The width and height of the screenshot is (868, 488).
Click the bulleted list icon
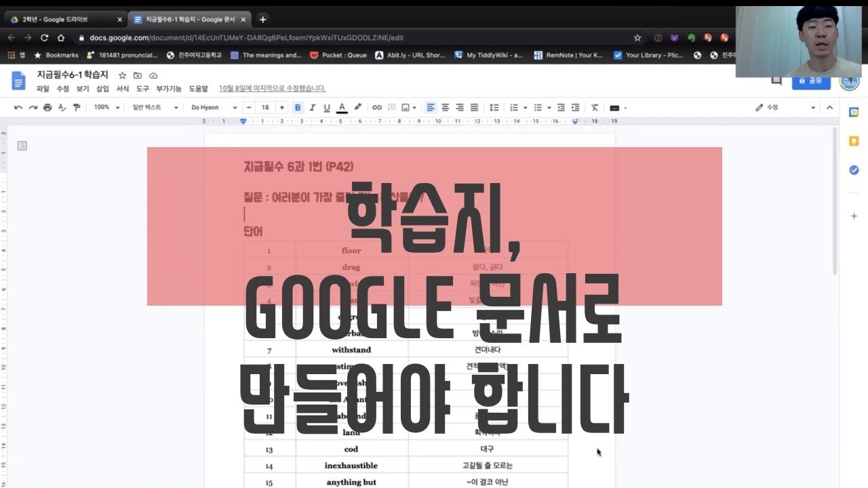[538, 107]
